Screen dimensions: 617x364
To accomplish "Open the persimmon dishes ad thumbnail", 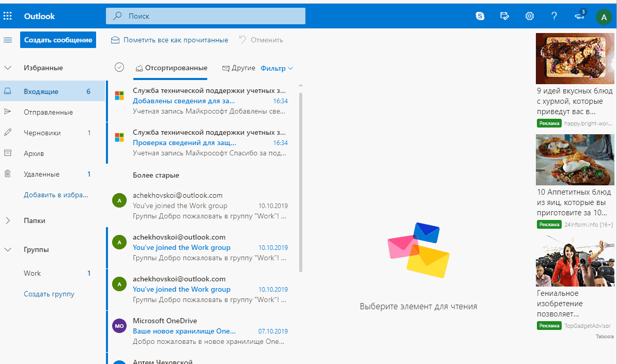I will [575, 58].
